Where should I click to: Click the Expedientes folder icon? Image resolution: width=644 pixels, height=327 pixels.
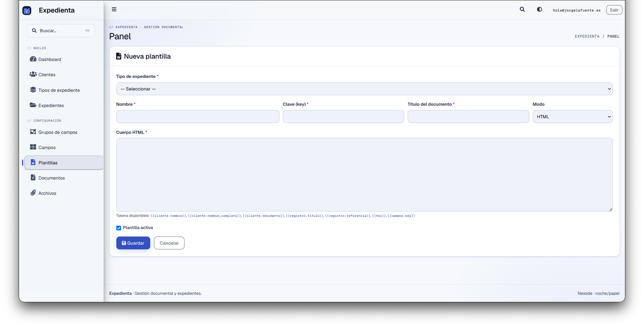click(x=33, y=105)
